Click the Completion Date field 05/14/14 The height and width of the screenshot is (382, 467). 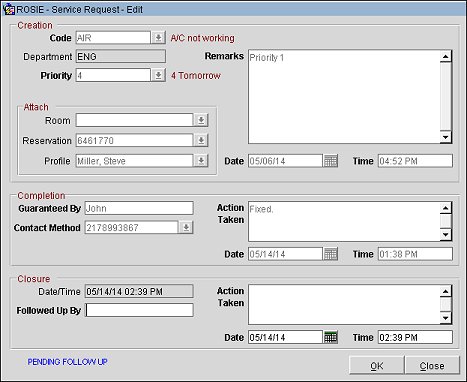285,254
